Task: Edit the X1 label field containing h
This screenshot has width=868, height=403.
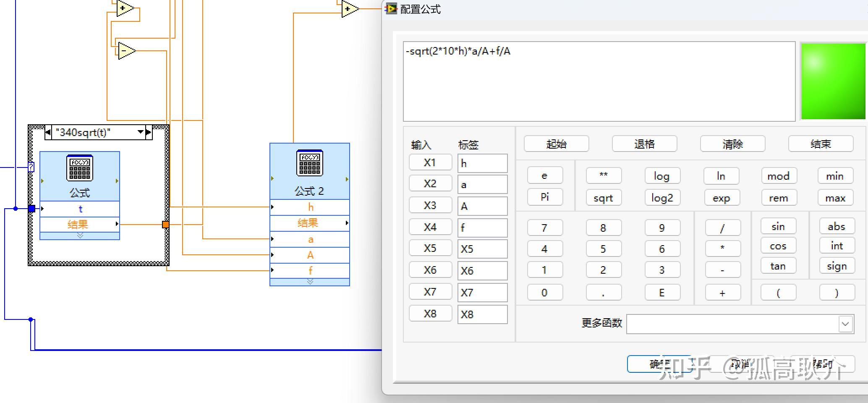Action: (x=482, y=163)
